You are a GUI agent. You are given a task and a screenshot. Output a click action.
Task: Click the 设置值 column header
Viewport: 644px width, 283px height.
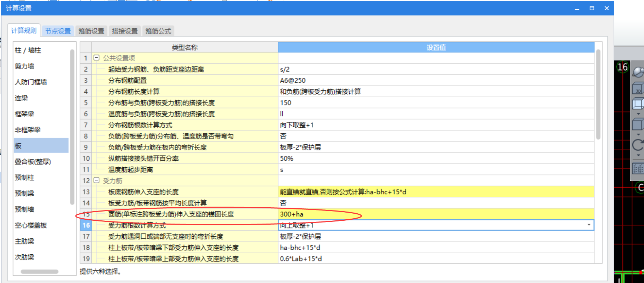click(436, 47)
